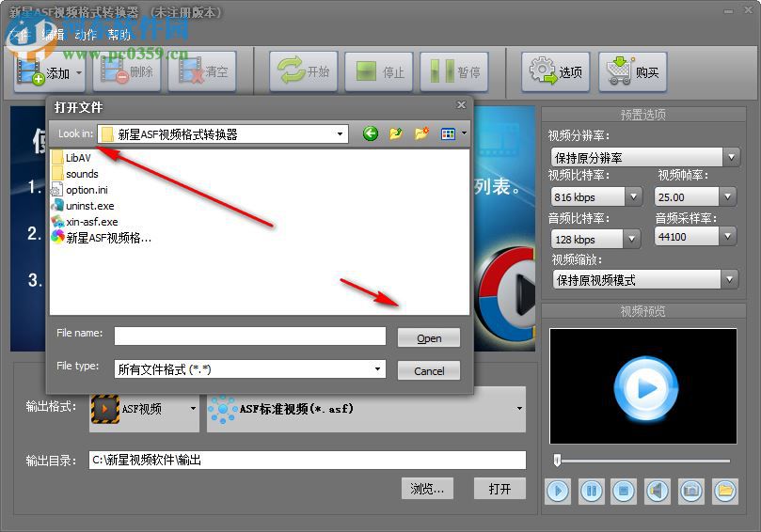
Task: Click the 浏览... browse button
Action: [428, 489]
